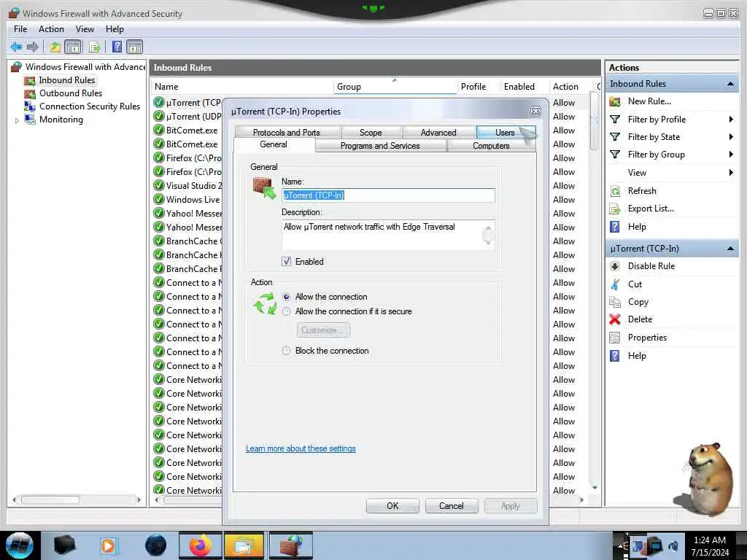Click the Connection Security Rules tree icon
This screenshot has width=747, height=560.
(x=29, y=106)
